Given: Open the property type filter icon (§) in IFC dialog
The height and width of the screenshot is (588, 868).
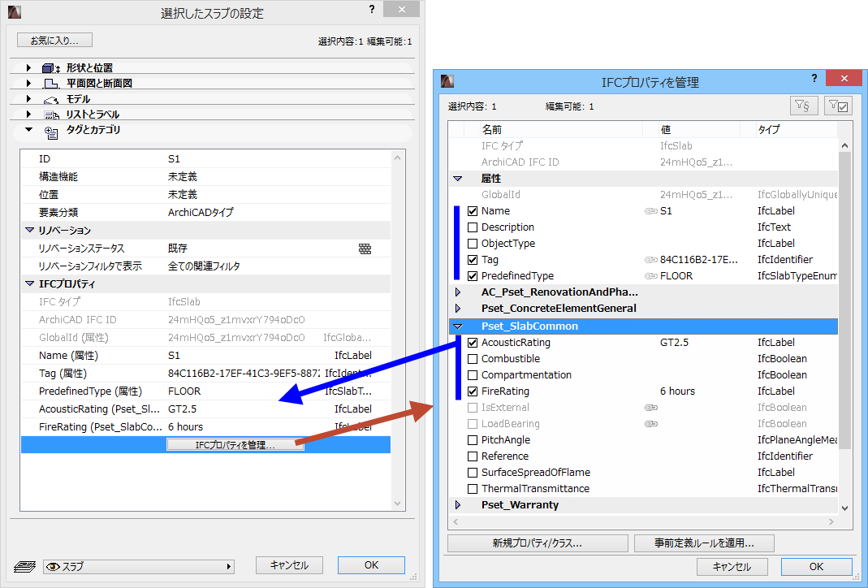Looking at the screenshot, I should [804, 105].
